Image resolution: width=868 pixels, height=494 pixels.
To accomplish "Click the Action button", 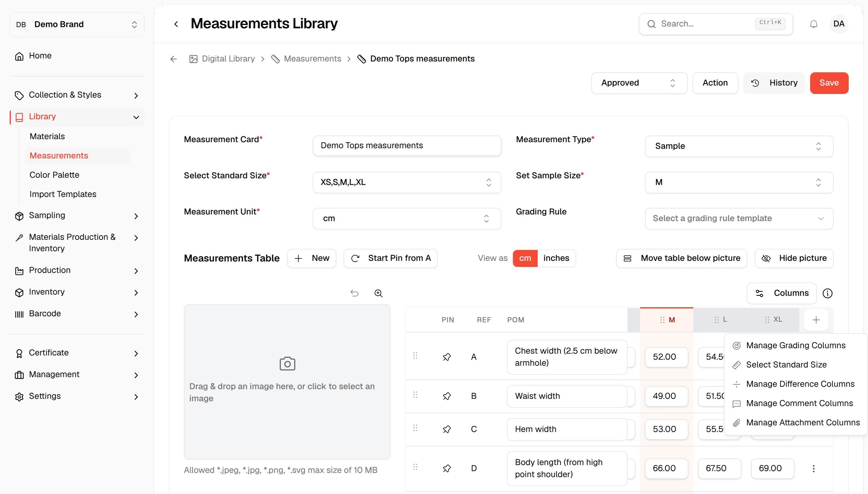I will click(715, 83).
